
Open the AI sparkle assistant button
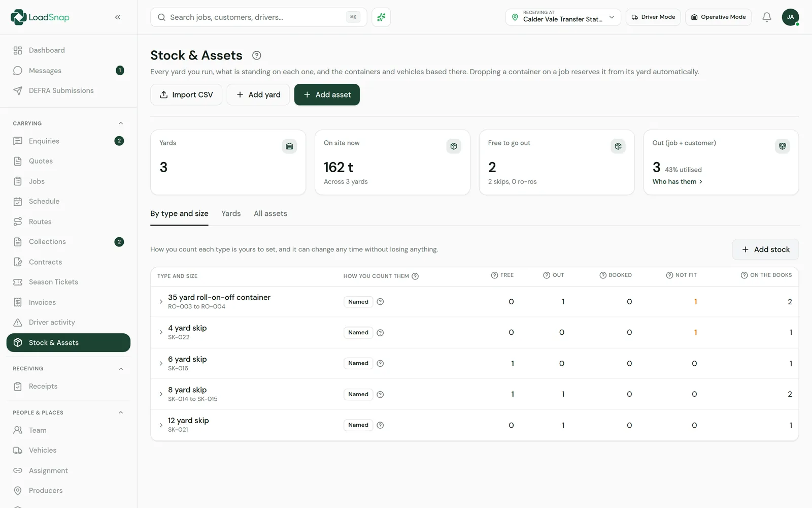pyautogui.click(x=381, y=17)
